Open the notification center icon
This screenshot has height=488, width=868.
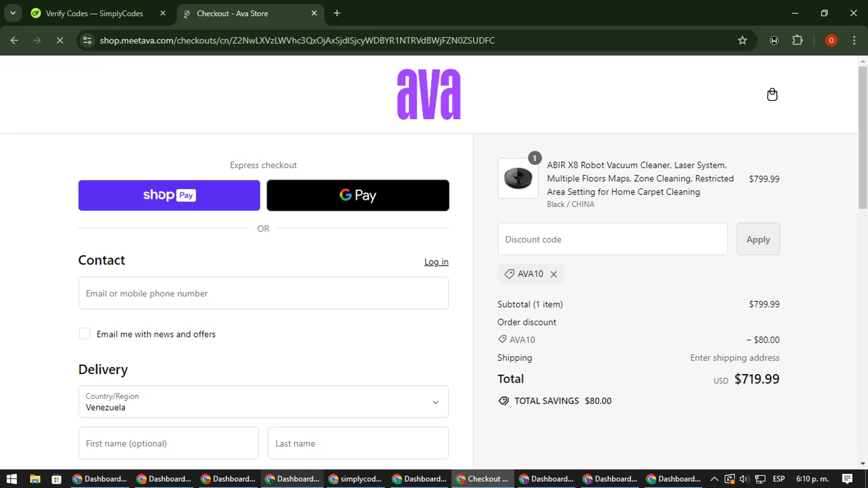point(847,479)
